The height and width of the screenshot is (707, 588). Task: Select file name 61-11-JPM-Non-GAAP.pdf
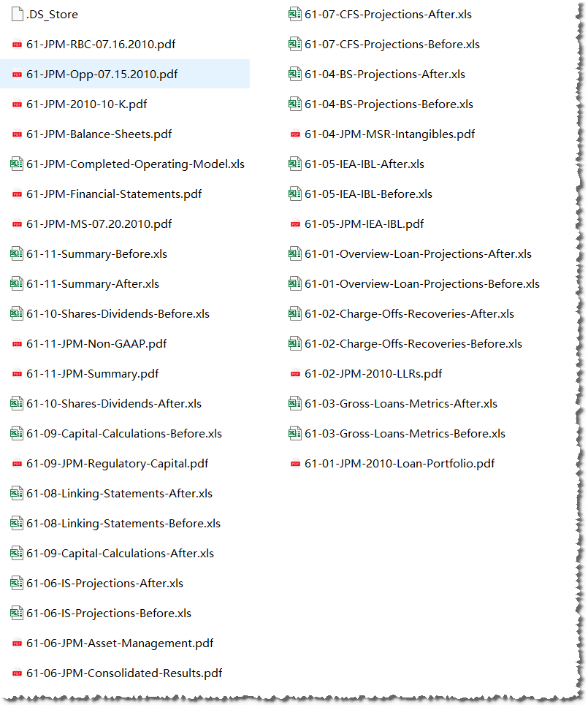96,343
